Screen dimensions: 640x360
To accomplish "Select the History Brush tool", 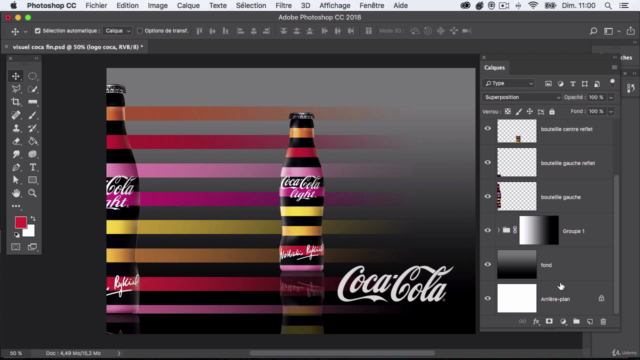I will tap(32, 128).
